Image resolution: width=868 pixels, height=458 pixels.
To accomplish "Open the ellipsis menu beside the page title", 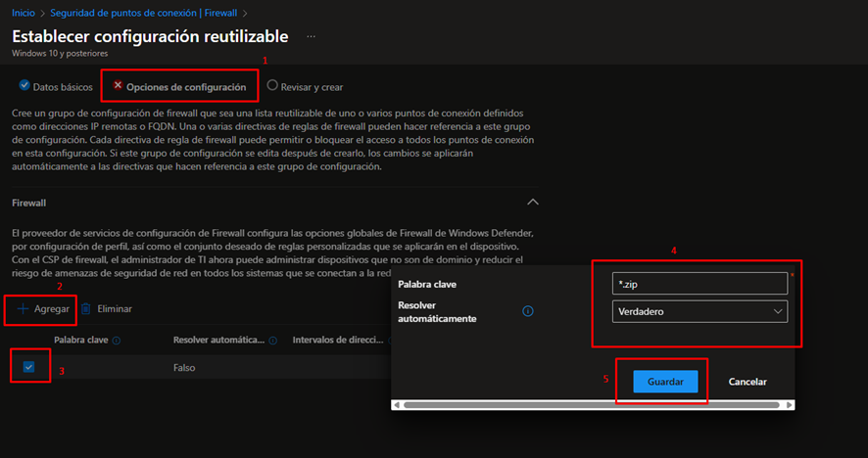I will 312,36.
